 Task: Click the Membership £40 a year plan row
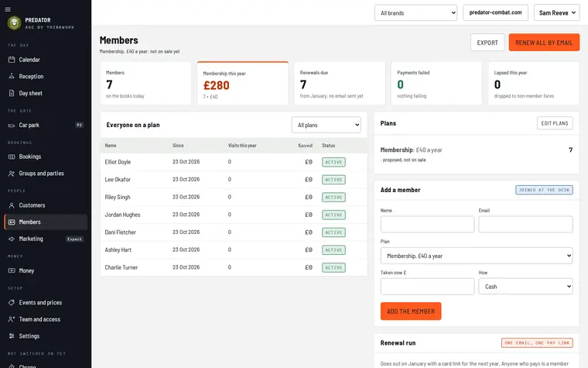[x=477, y=154]
